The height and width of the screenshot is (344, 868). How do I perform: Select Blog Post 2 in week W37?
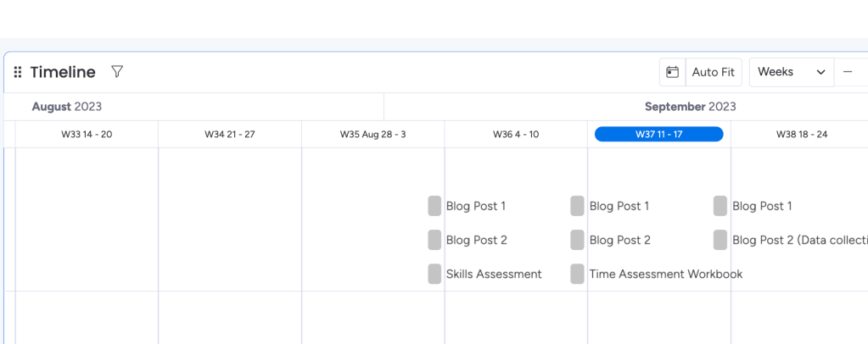pyautogui.click(x=619, y=240)
